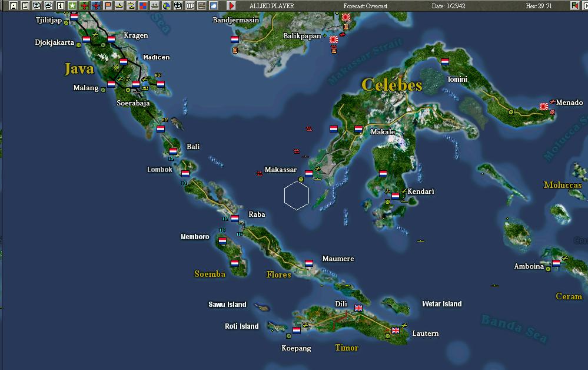Click the globe world map icon

tap(165, 5)
